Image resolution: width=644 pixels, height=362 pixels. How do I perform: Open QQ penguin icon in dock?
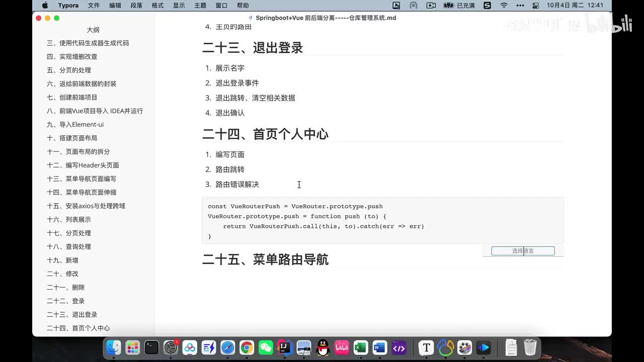323,347
